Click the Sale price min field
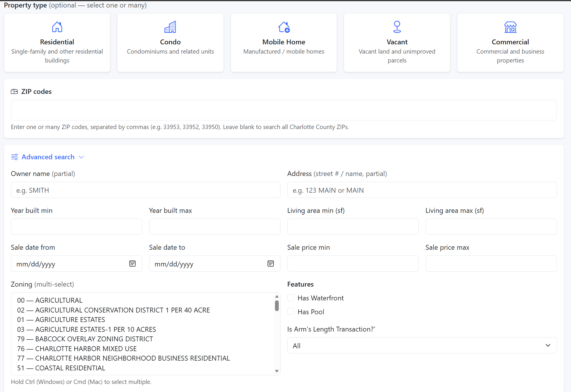 353,264
